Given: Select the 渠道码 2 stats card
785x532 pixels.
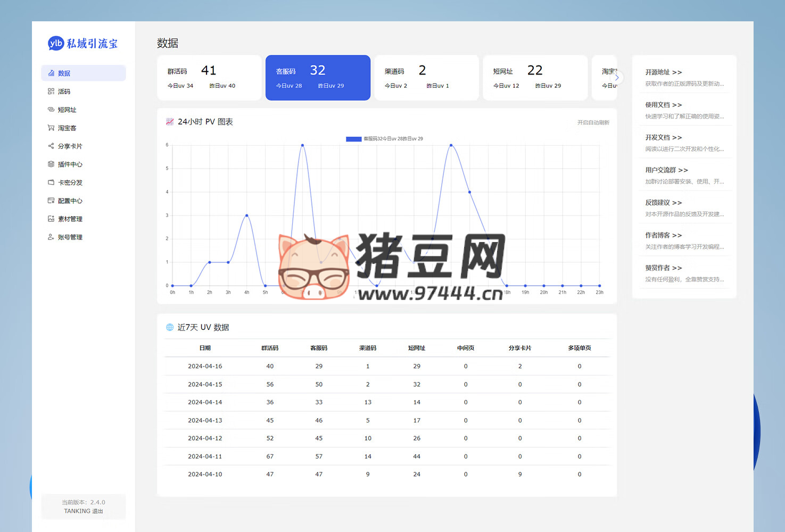Looking at the screenshot, I should pyautogui.click(x=426, y=78).
